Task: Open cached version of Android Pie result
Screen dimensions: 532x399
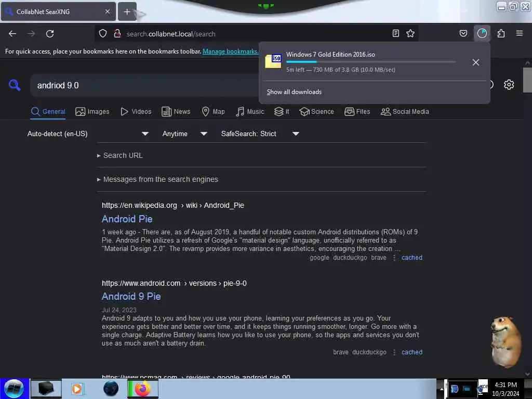Action: click(412, 258)
